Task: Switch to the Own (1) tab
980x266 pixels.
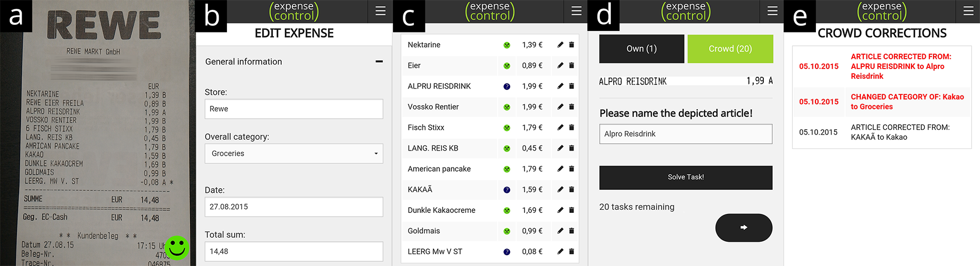Action: (642, 49)
